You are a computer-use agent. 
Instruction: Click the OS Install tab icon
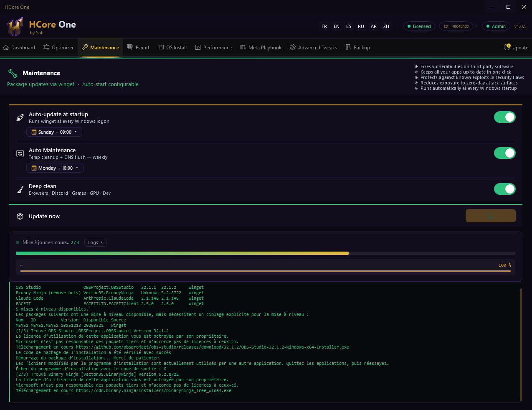pyautogui.click(x=161, y=47)
